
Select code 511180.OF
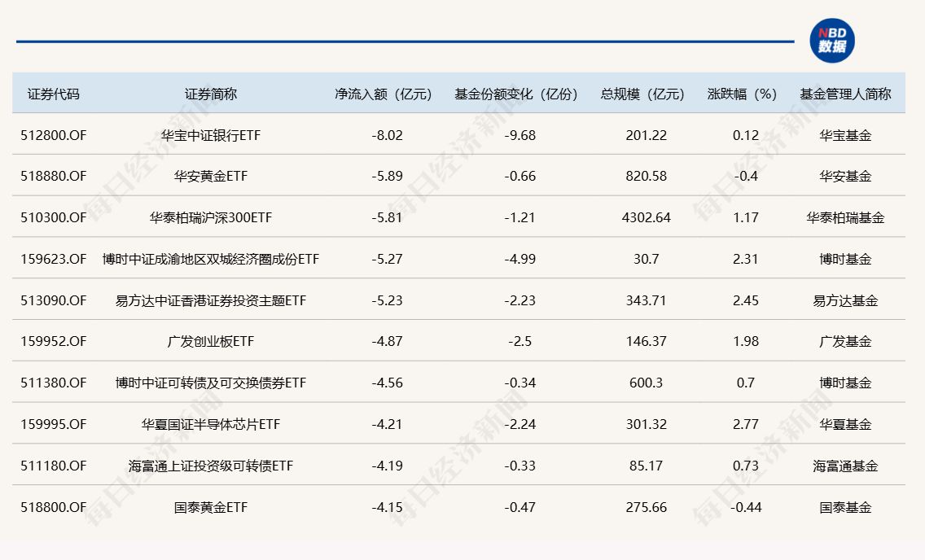pyautogui.click(x=54, y=466)
